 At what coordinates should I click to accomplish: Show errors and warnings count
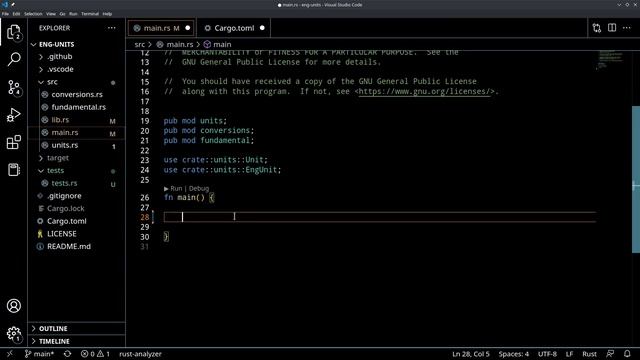click(x=95, y=354)
